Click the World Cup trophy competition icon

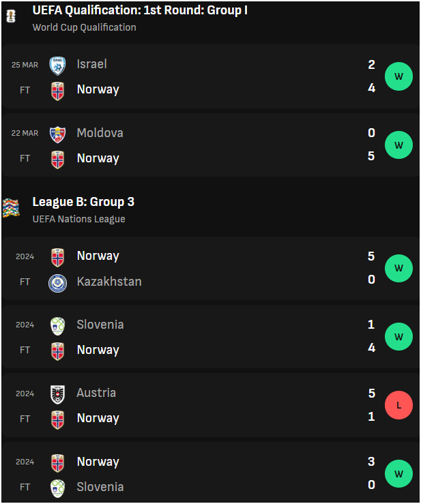11,16
